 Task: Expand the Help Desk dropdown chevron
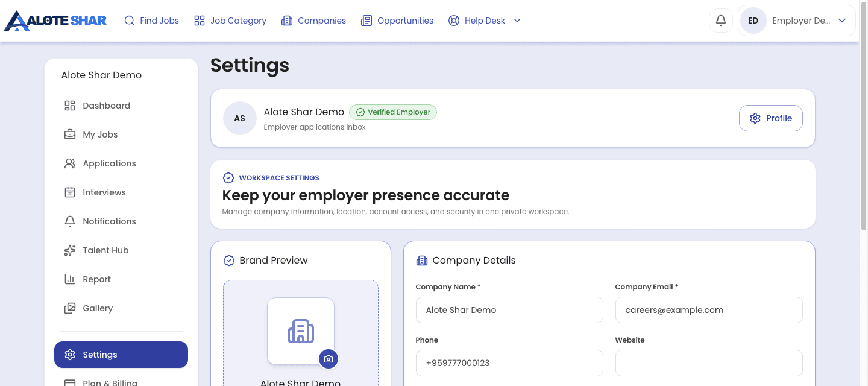pyautogui.click(x=517, y=21)
